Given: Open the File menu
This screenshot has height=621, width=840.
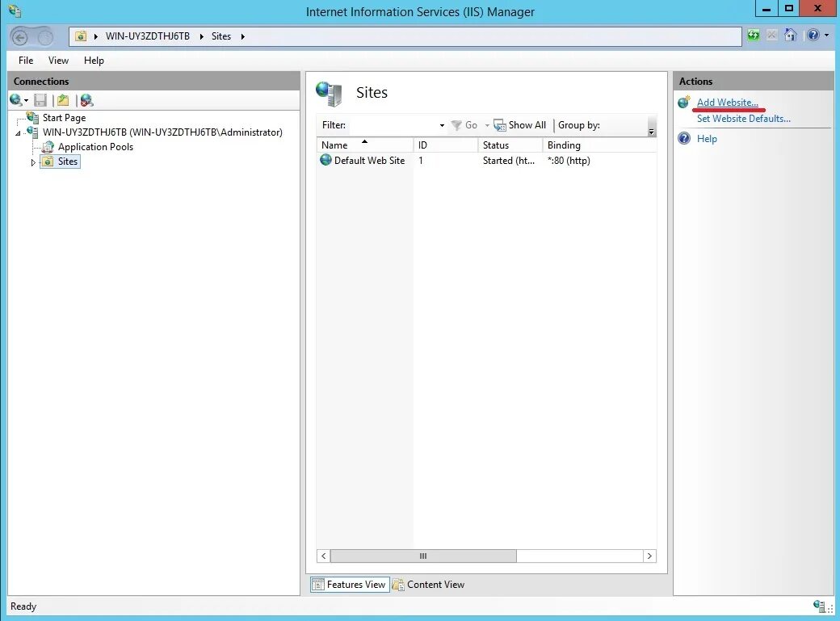Looking at the screenshot, I should 26,61.
